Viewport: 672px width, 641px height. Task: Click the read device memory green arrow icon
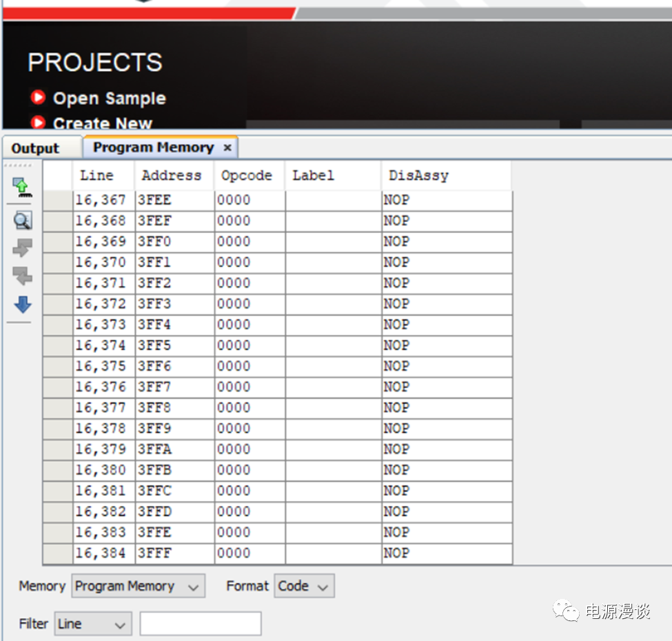(x=23, y=187)
